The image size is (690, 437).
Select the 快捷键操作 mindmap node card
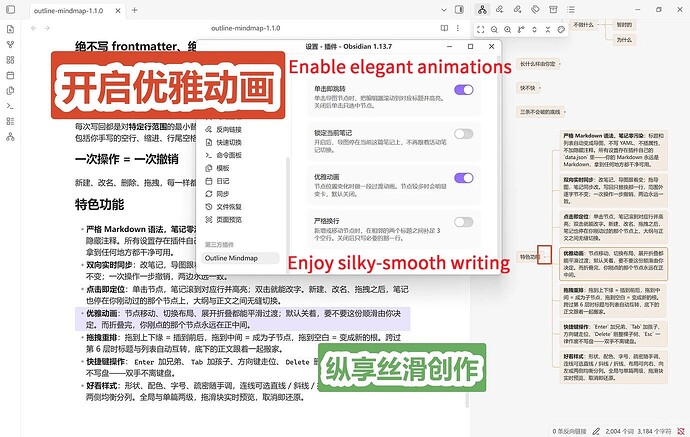point(613,334)
